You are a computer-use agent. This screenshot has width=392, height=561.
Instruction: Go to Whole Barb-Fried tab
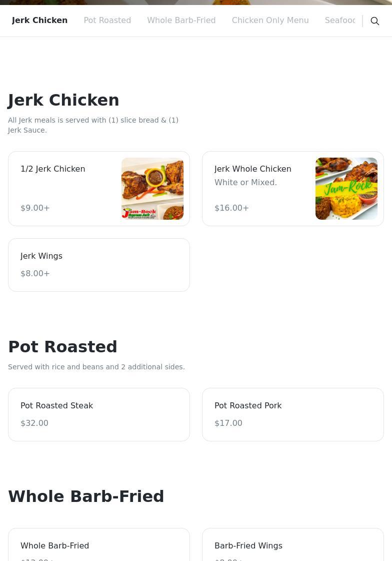point(181,21)
